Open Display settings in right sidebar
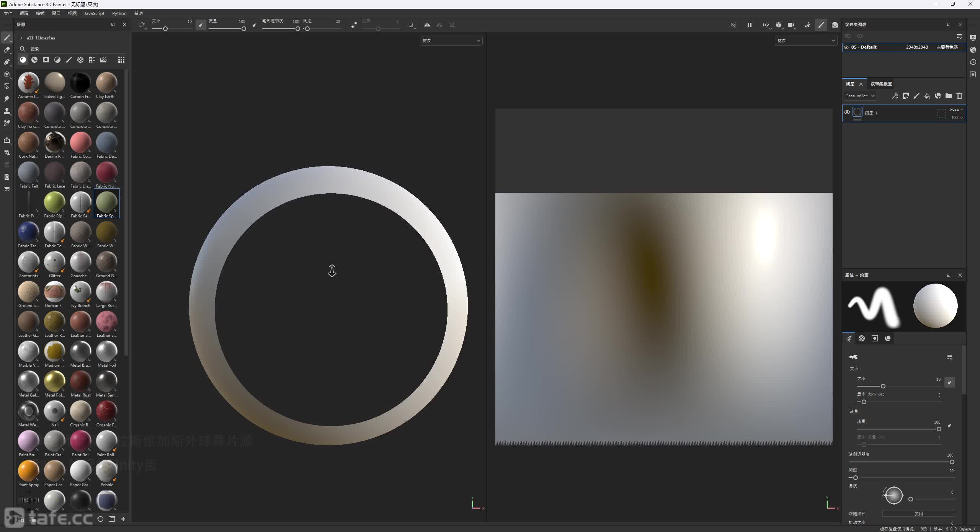 click(x=973, y=38)
